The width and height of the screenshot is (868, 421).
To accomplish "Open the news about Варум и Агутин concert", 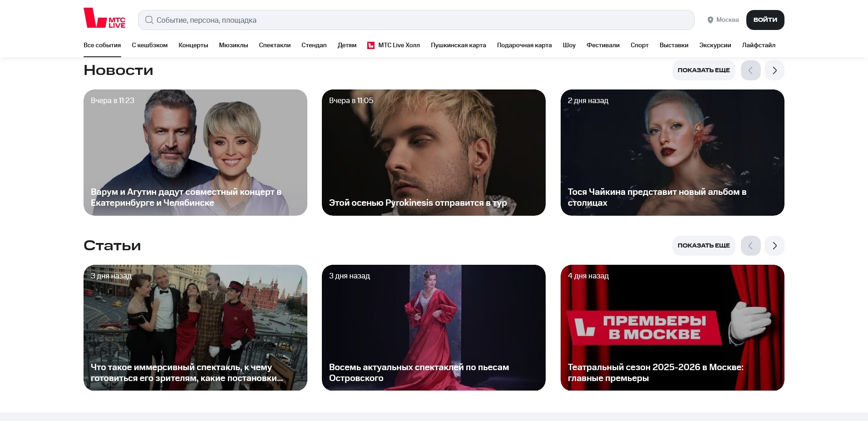I will click(195, 153).
